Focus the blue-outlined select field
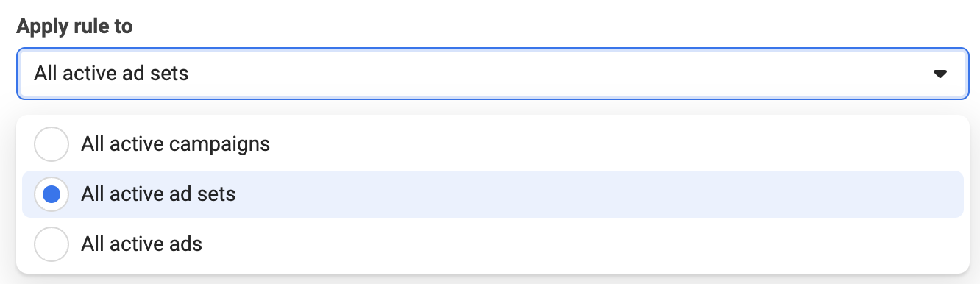This screenshot has height=284, width=980. (492, 74)
